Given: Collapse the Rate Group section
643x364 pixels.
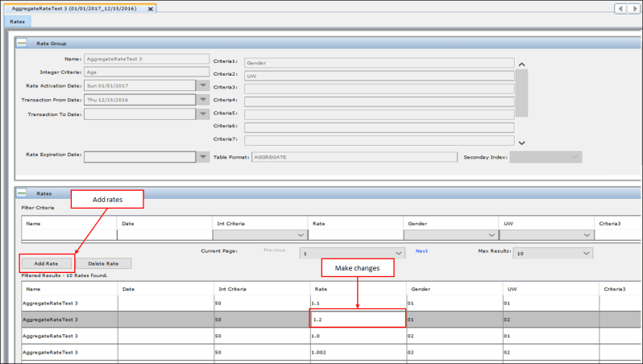Looking at the screenshot, I should point(22,43).
